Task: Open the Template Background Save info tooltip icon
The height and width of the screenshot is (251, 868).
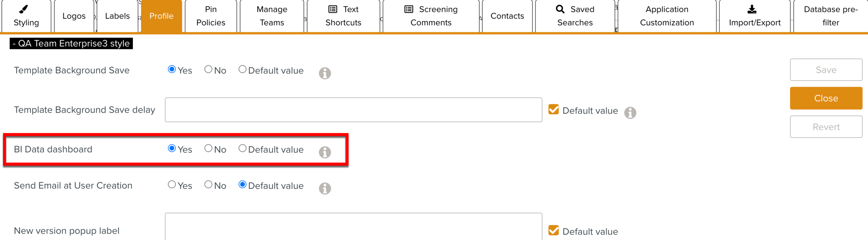Action: pyautogui.click(x=325, y=73)
